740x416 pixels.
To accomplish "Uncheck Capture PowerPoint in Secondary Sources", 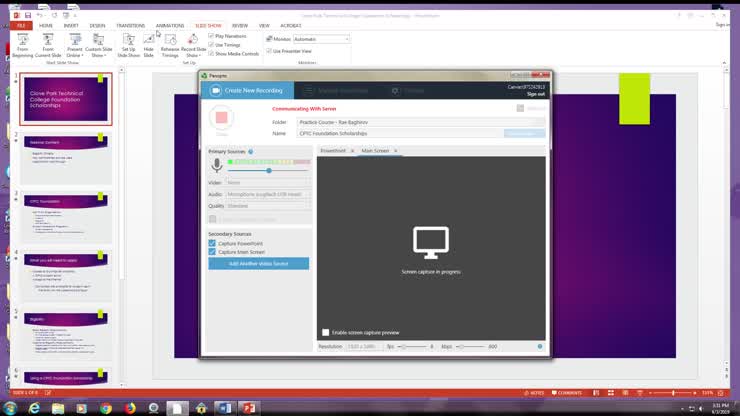I will pos(212,243).
